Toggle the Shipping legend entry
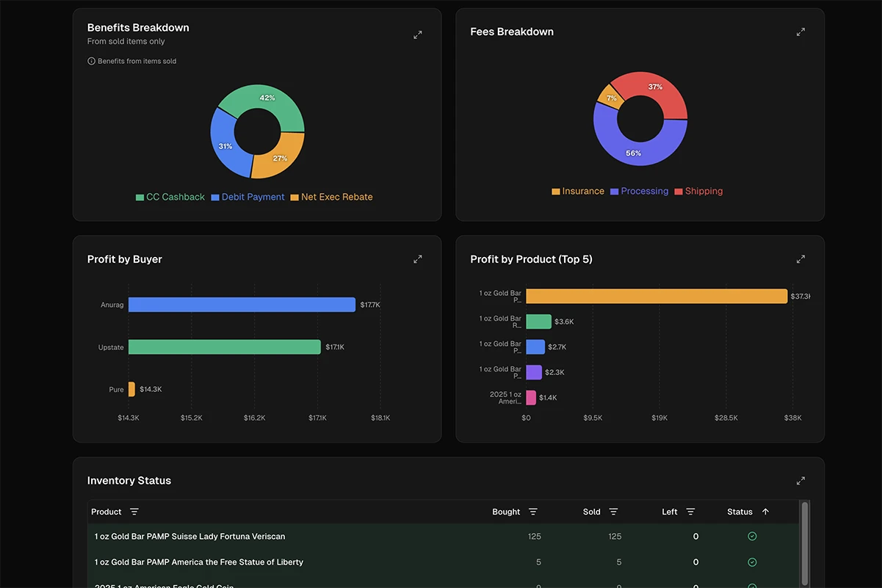Screen dimensions: 882x588 point(698,191)
